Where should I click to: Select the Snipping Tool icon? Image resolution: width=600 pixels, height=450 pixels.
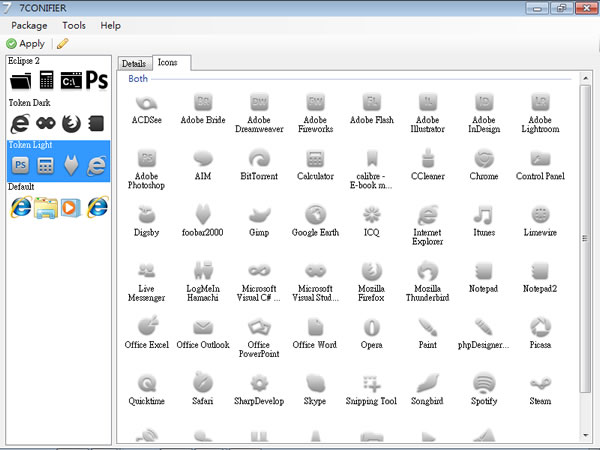click(x=371, y=383)
